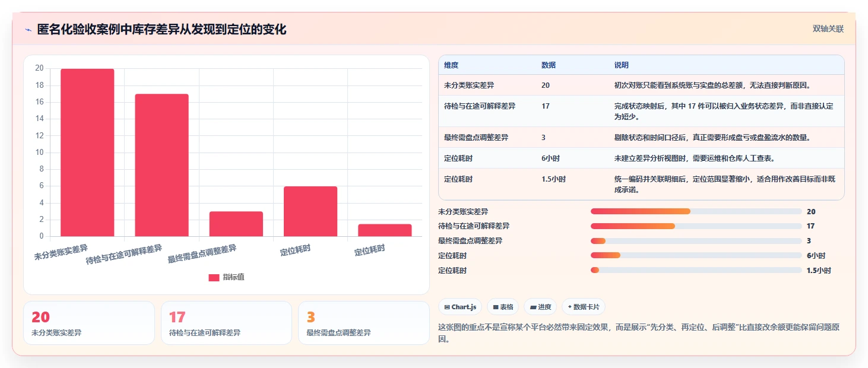This screenshot has height=368, width=868.
Task: Select table cell 待检与在途可解释差异 in 维度 column
Action: point(480,106)
